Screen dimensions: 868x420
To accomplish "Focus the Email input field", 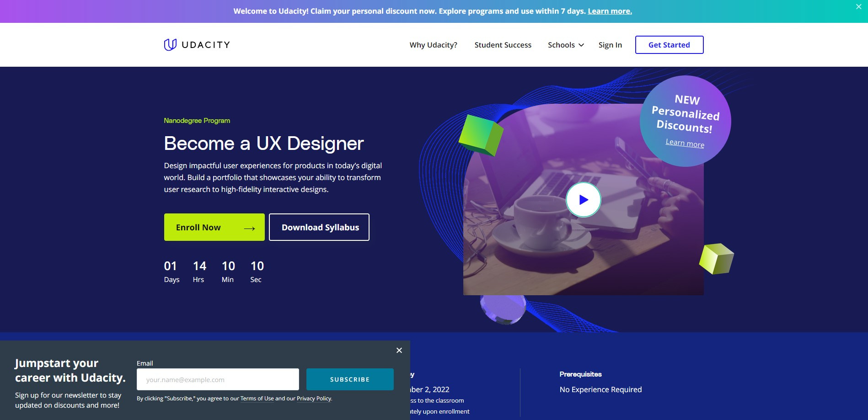I will tap(218, 379).
